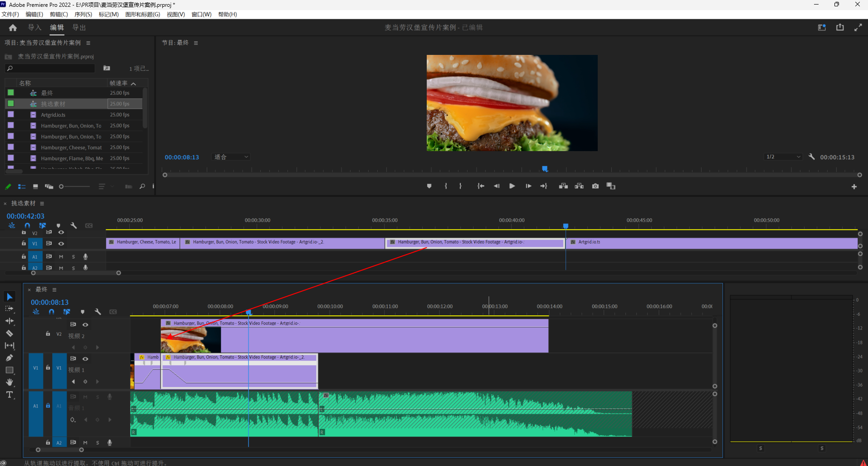868x466 pixels.
Task: Select the Type tool
Action: tap(9, 395)
